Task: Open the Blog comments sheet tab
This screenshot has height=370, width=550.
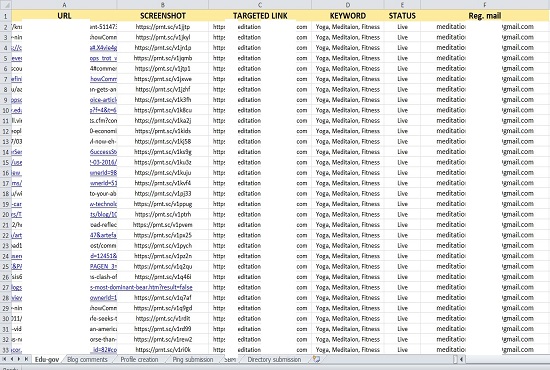Action: coord(87,359)
